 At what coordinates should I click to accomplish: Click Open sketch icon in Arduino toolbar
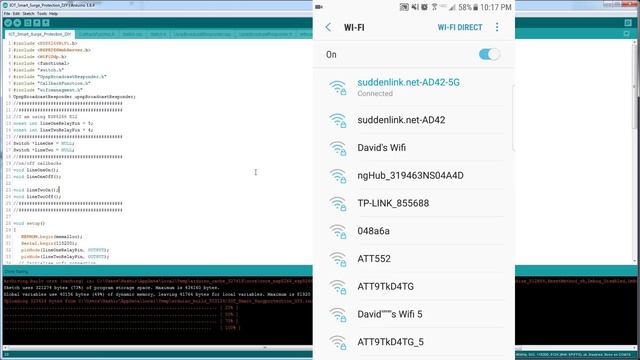coord(37,23)
